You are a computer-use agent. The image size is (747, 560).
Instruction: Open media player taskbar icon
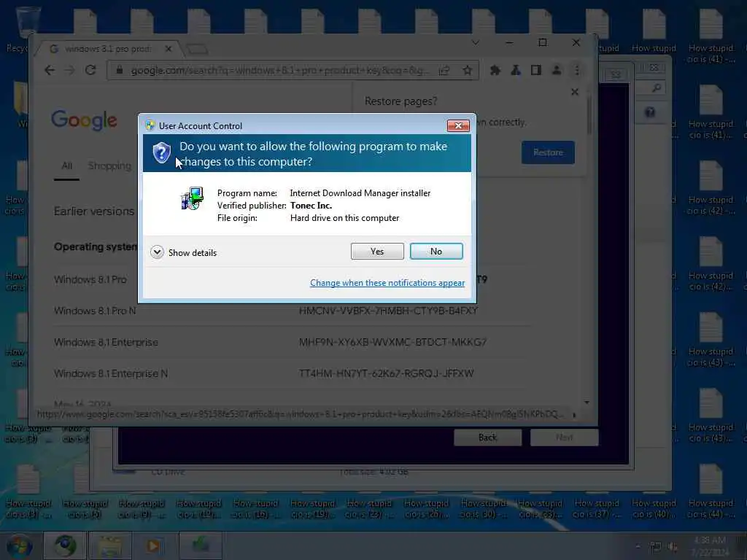pos(154,545)
